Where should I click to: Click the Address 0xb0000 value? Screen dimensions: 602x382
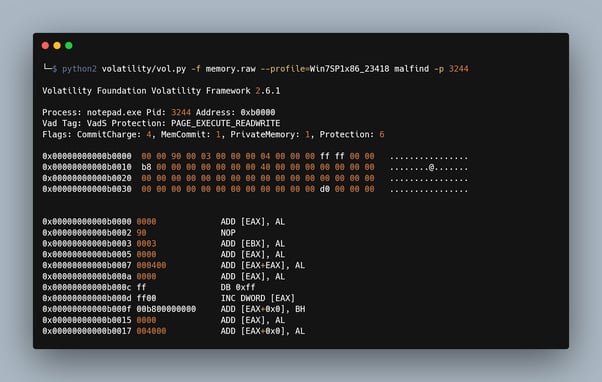click(x=258, y=112)
